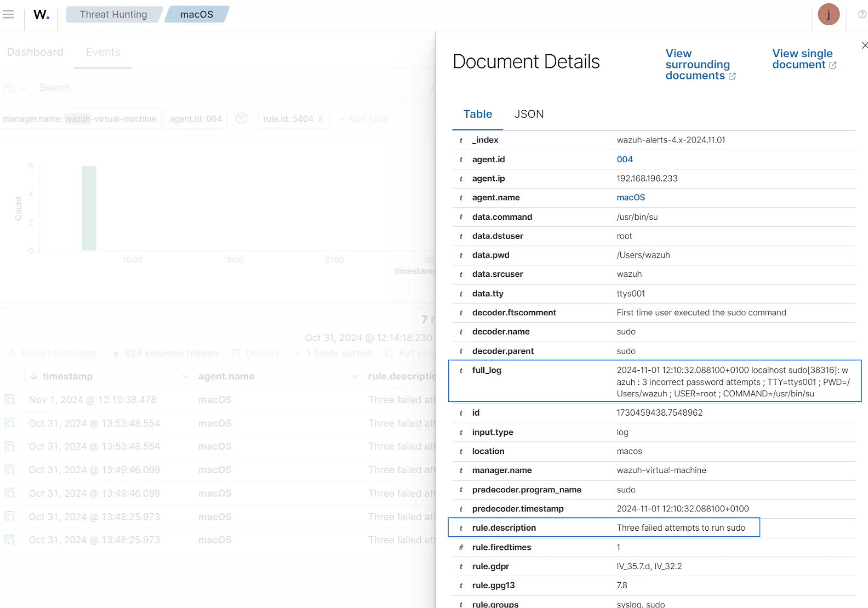Select the Table tab
This screenshot has height=608, width=868.
(477, 114)
